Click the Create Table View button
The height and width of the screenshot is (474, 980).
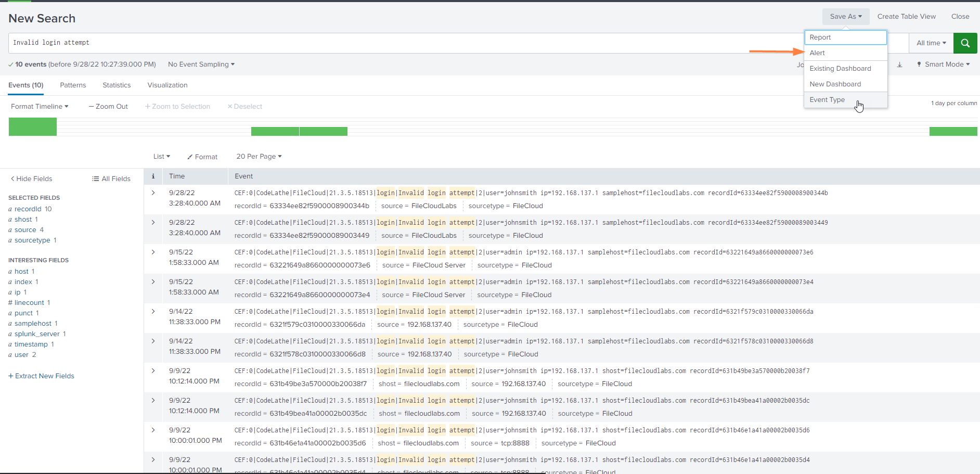(906, 16)
